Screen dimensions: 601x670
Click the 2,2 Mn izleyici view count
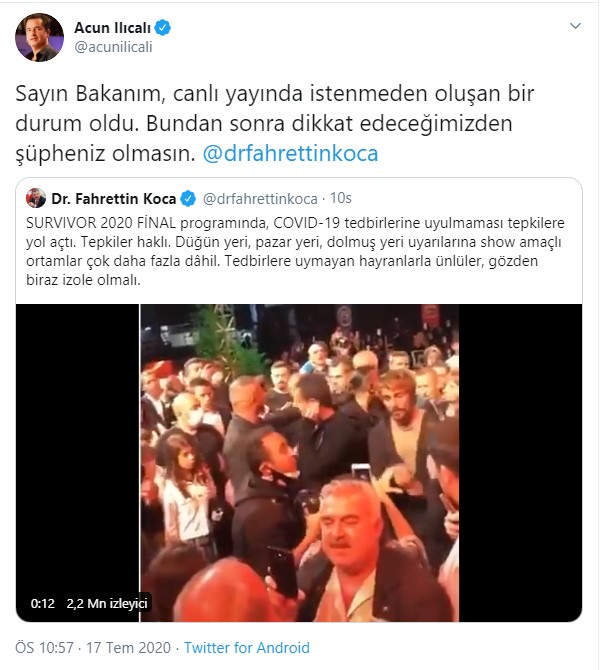pyautogui.click(x=107, y=603)
